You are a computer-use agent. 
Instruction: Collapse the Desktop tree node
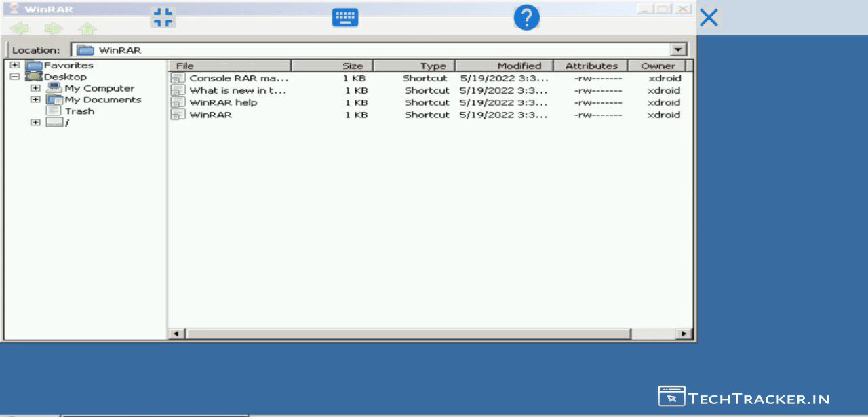pos(15,77)
